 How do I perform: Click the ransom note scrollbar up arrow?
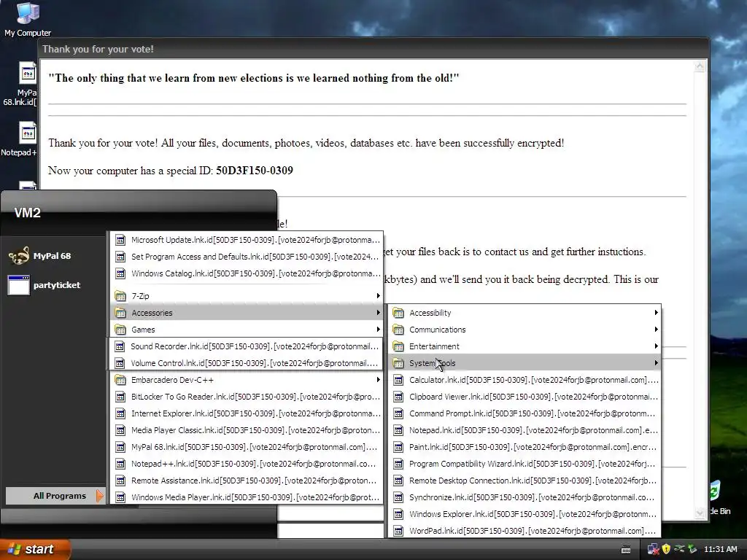[x=700, y=66]
